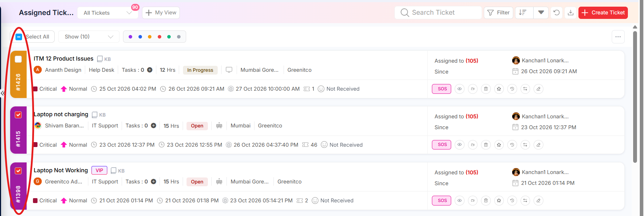Select the red color dot filter
Image resolution: width=644 pixels, height=216 pixels.
(160, 37)
